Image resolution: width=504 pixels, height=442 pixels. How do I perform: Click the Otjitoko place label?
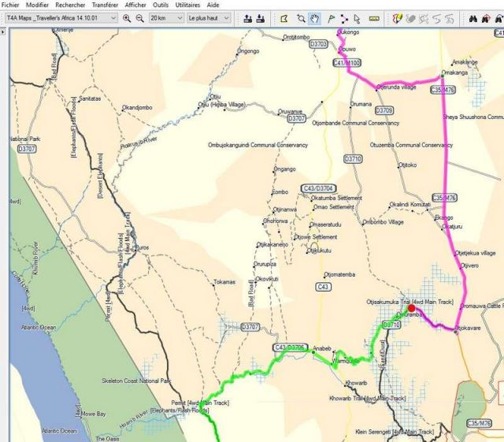[408, 165]
